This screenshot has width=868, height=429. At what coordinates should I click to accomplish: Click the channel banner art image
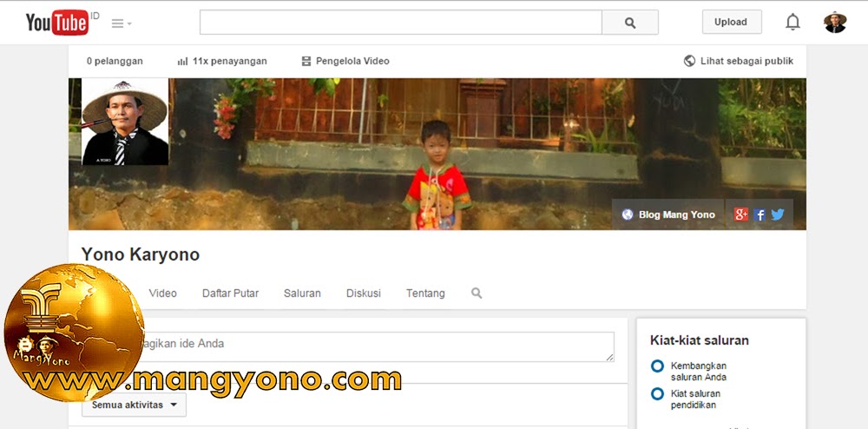coord(437,154)
